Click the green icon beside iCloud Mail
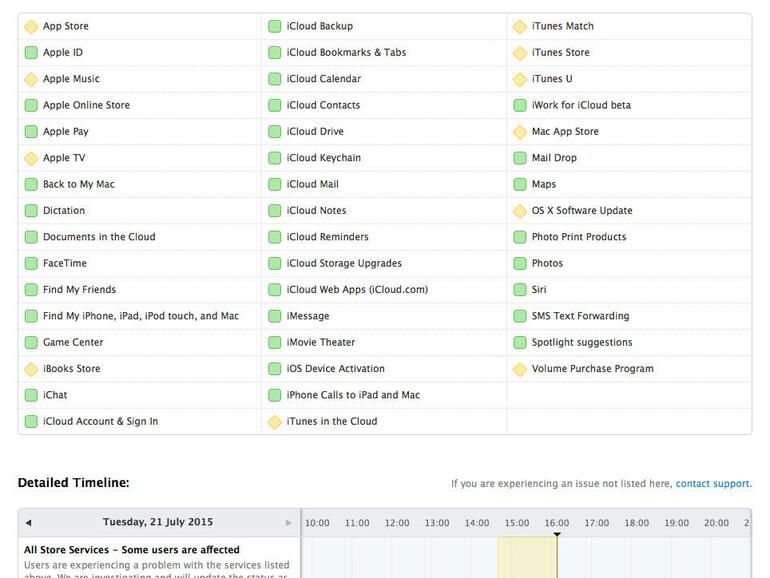Screen dimensions: 770x578 [x=275, y=184]
